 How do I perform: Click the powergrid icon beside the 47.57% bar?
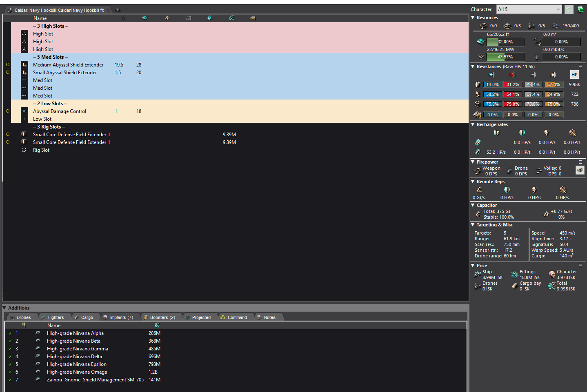(480, 57)
